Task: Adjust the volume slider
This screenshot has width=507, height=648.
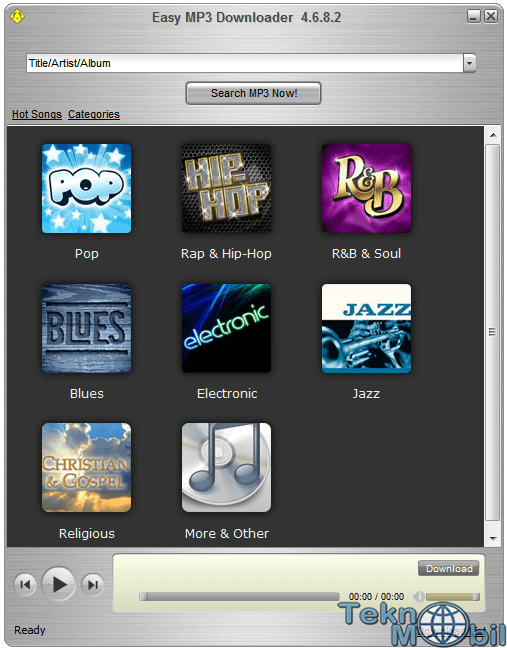Action: click(x=452, y=596)
